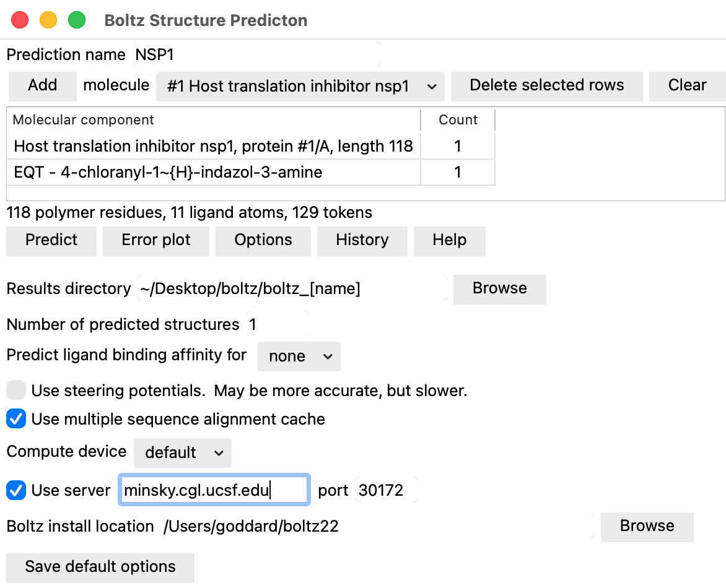Click the Add molecule button
This screenshot has width=726, height=588.
point(42,85)
